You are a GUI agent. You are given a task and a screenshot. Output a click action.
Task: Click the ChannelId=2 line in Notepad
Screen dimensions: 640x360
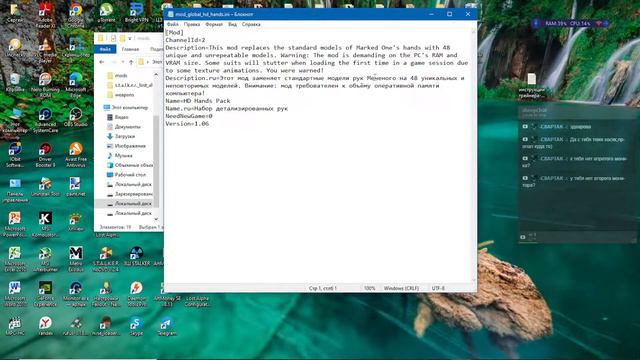(185, 40)
